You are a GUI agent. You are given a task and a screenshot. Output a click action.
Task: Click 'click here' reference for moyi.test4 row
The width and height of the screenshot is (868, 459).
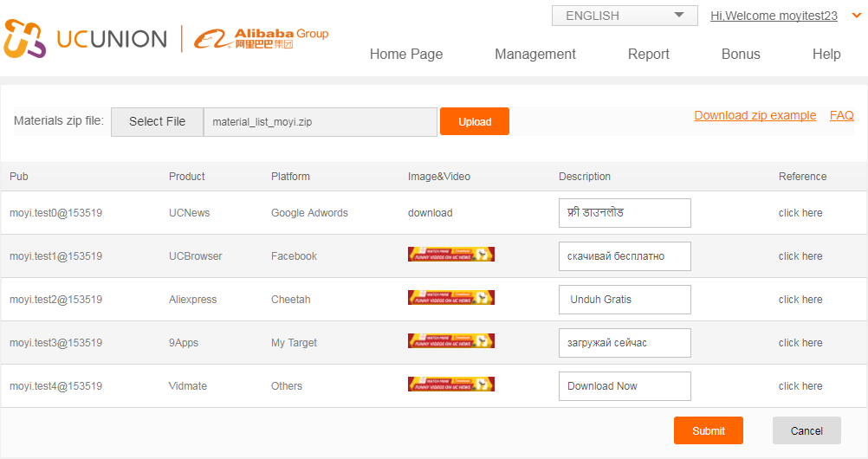[800, 385]
